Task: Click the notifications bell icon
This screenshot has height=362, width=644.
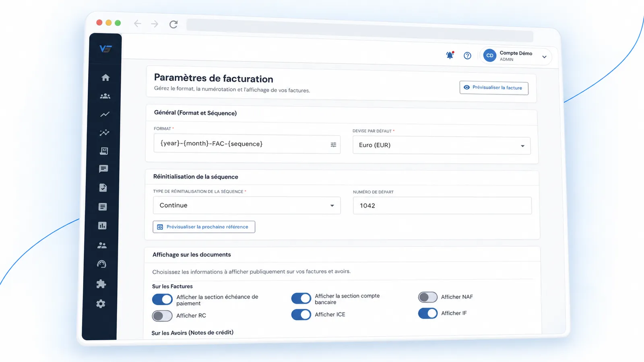Action: (450, 55)
